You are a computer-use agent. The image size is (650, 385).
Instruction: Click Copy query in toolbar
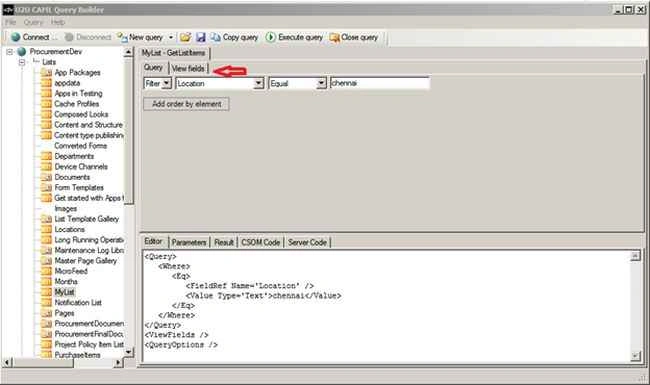(234, 37)
